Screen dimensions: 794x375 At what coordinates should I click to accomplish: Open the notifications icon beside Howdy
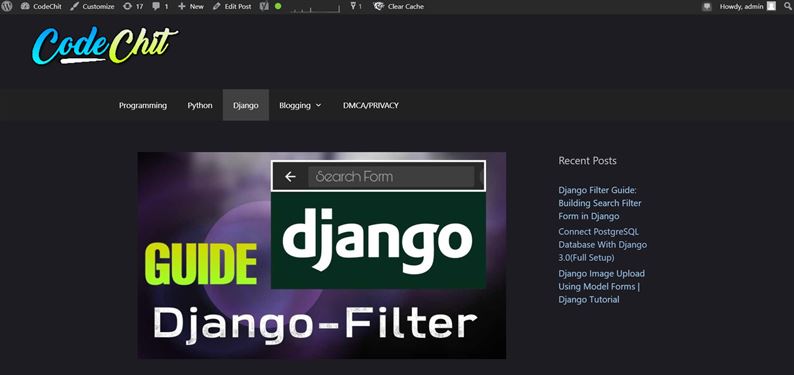tap(707, 7)
